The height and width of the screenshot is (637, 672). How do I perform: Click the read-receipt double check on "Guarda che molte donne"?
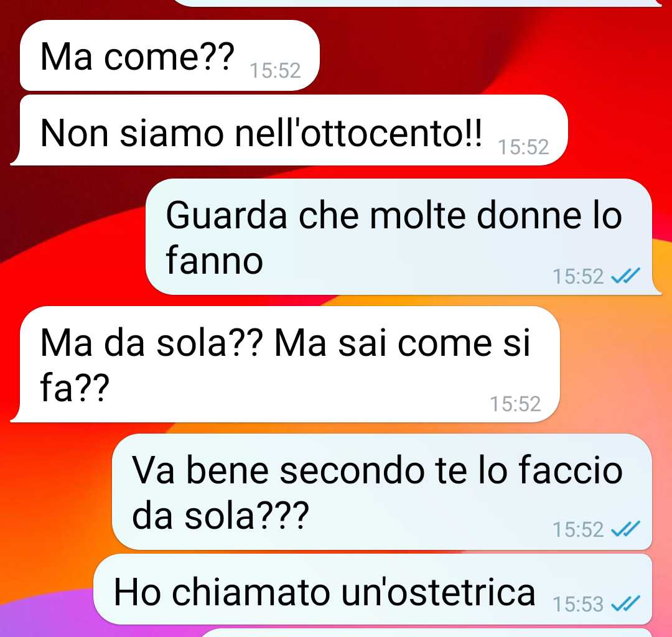[625, 276]
